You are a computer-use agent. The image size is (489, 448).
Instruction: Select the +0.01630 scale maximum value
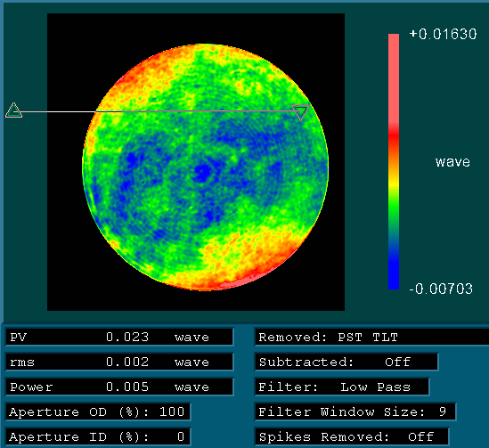443,35
